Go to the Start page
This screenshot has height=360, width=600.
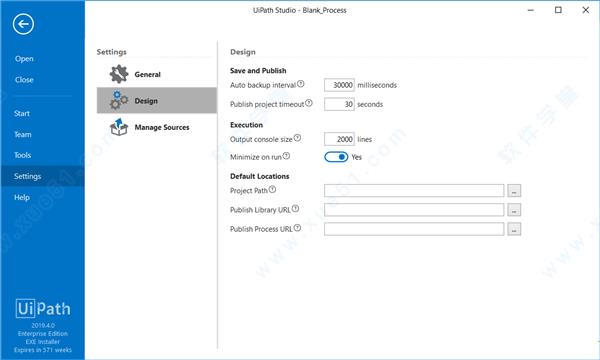tap(22, 114)
